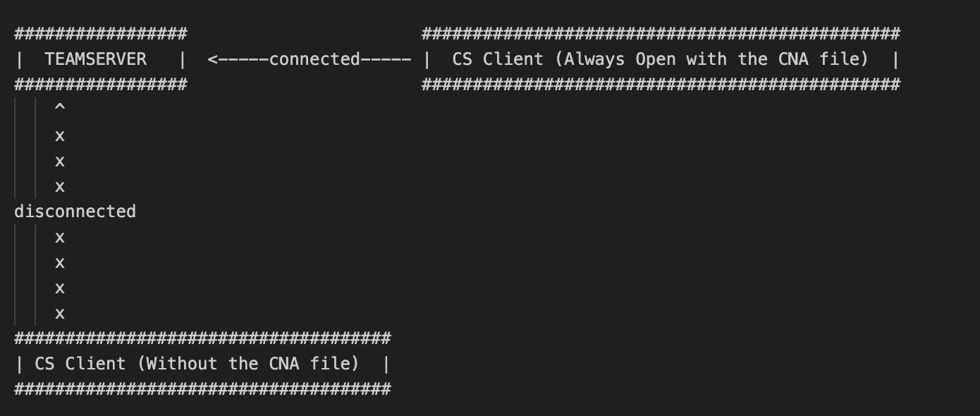Click the x directly above 'disconnected'
The height and width of the screenshot is (416, 980).
[60, 186]
